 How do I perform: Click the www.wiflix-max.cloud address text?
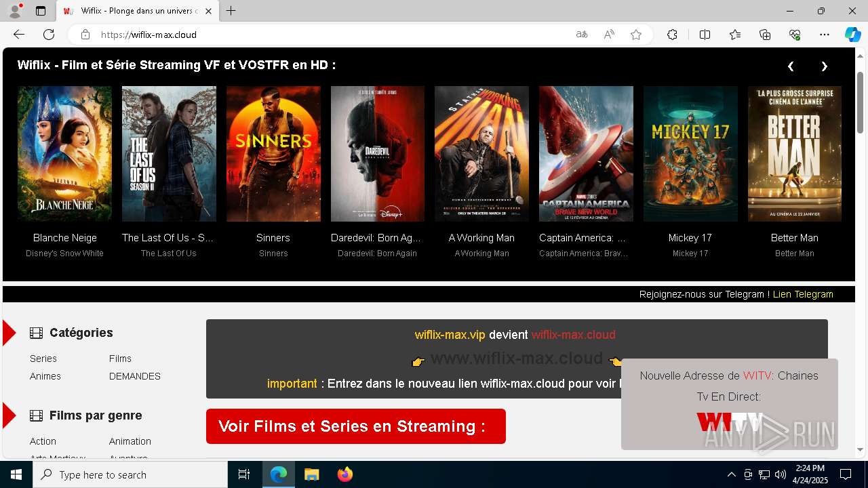pyautogui.click(x=517, y=359)
